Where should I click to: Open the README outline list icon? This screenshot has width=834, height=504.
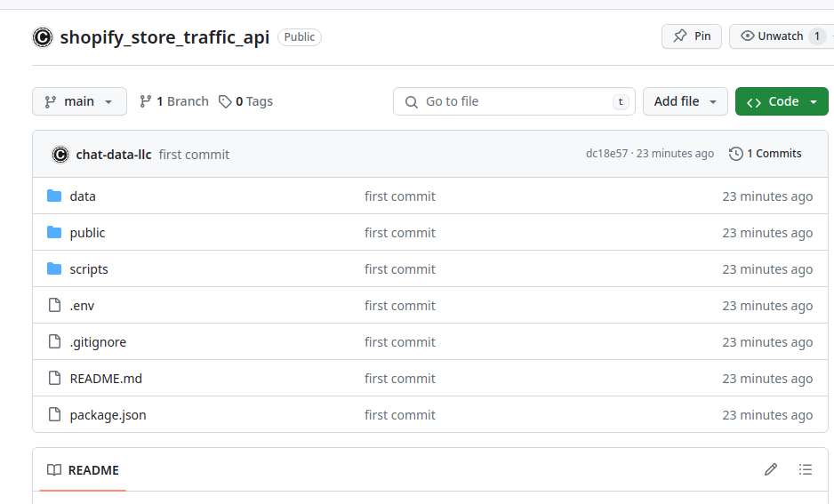tap(806, 469)
